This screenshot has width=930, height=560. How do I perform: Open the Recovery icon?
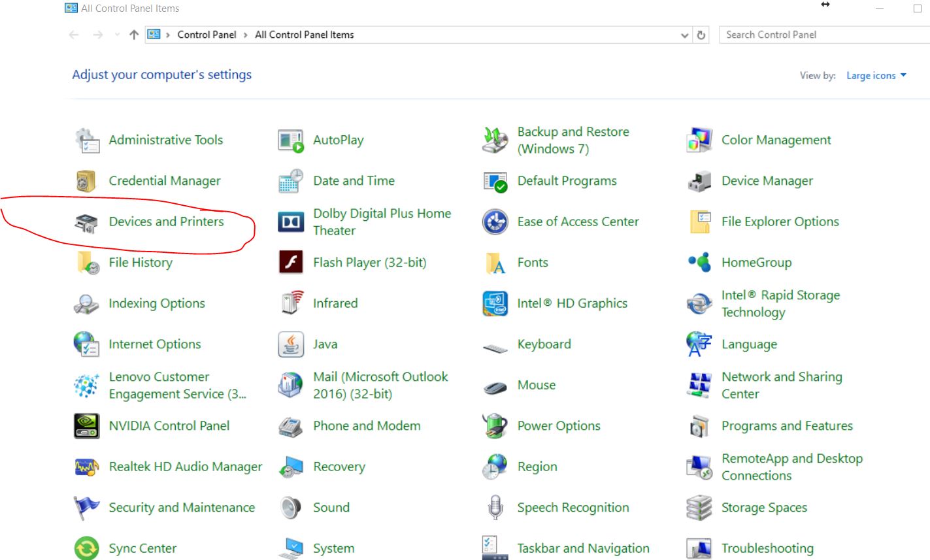tap(291, 467)
